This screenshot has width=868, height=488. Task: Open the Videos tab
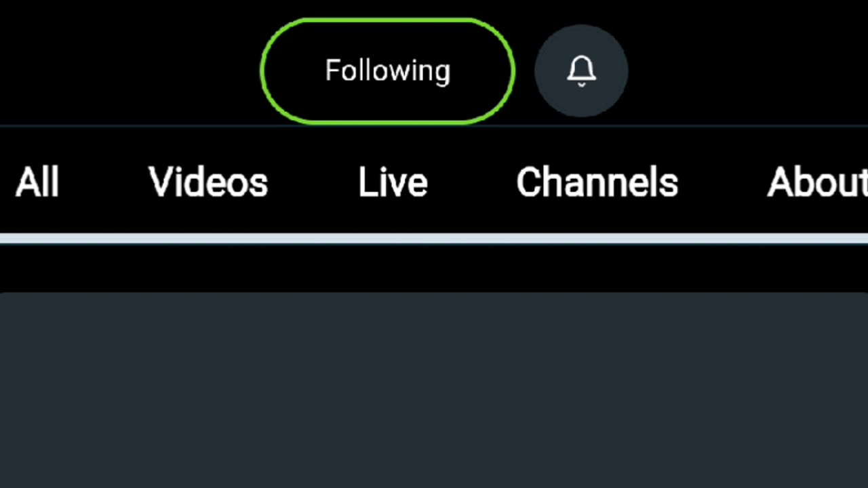(x=208, y=182)
